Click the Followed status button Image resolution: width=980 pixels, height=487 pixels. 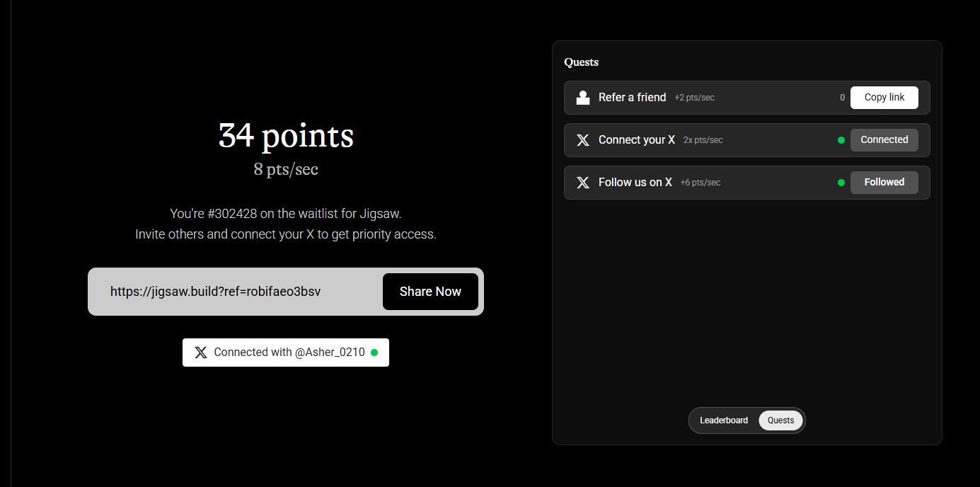coord(884,183)
